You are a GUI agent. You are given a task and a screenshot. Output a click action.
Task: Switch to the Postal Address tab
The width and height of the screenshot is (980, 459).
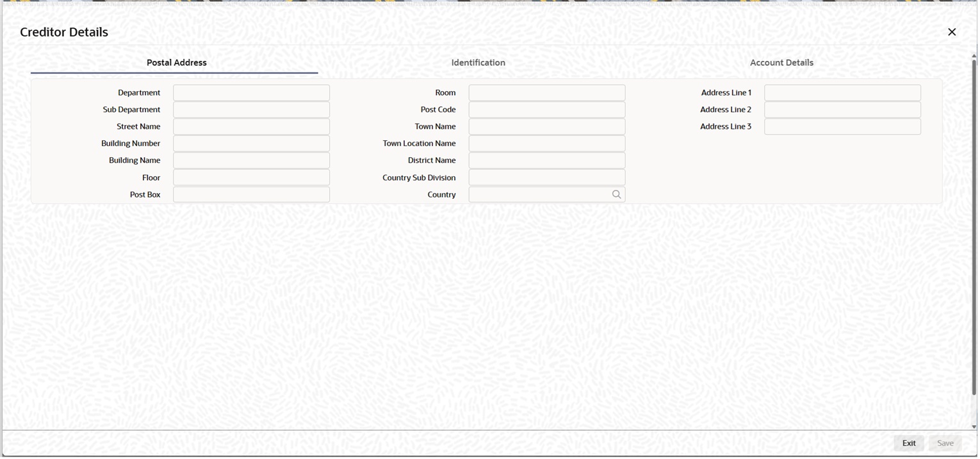(177, 63)
